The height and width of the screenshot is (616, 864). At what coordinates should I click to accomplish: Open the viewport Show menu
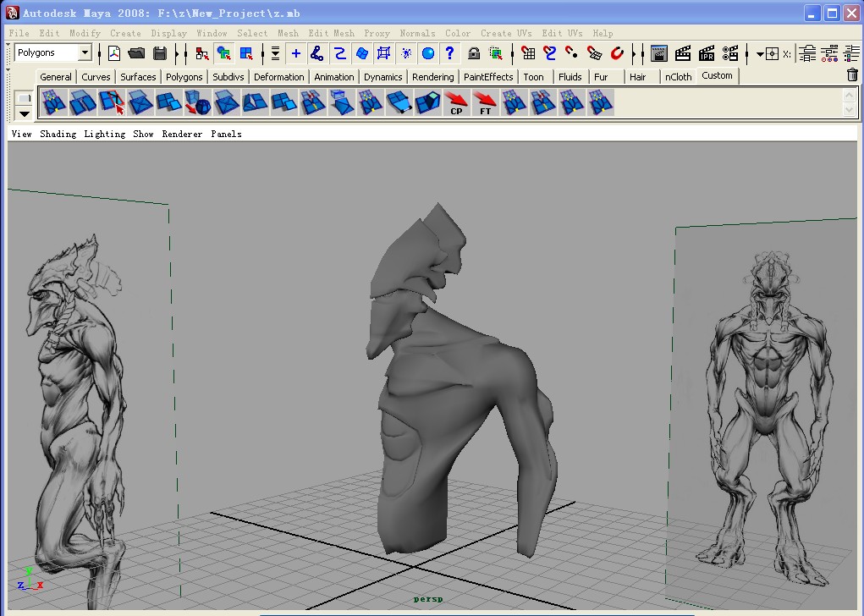tap(143, 134)
